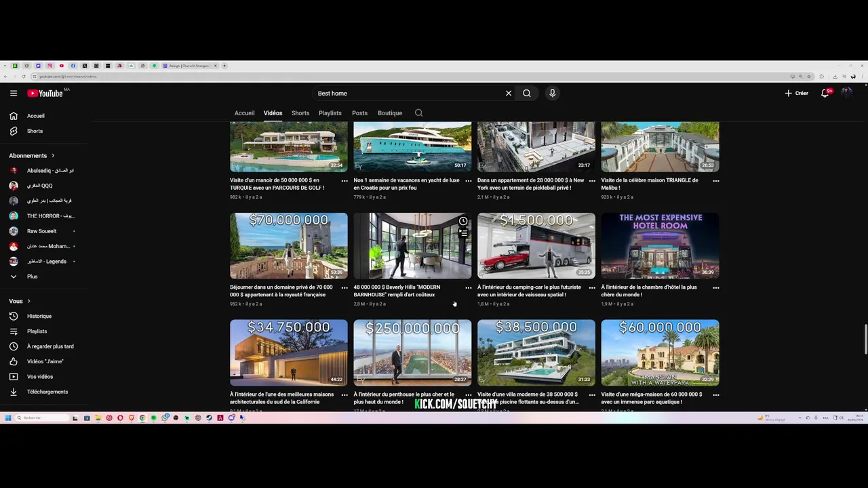Play the $38,500,000 villa thumbnail
Screen dimensions: 868x488
tap(536, 353)
